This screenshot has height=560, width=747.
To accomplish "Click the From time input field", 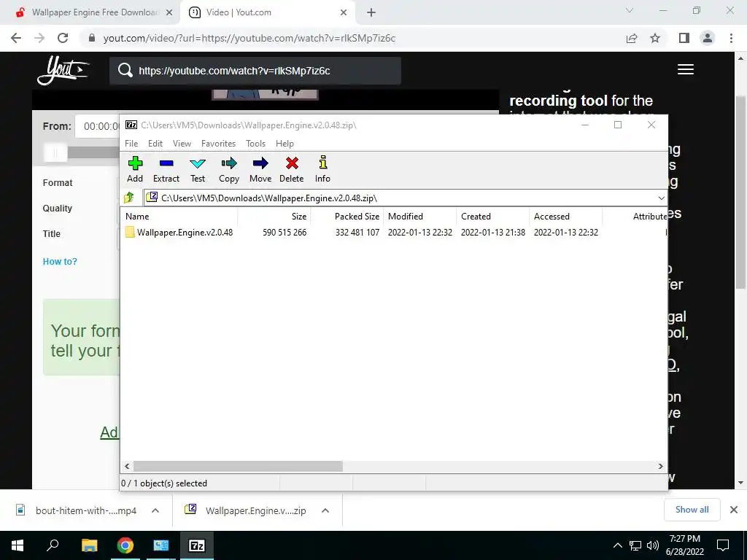I will pyautogui.click(x=98, y=126).
